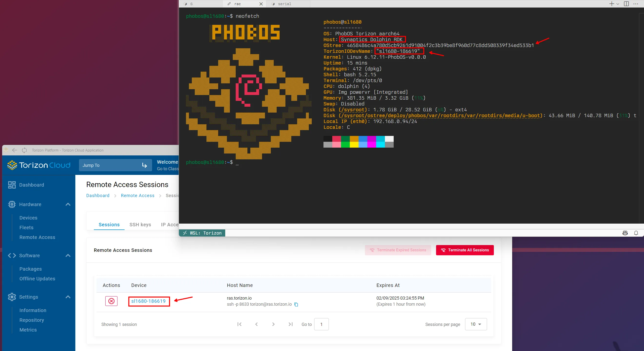Click the Dashboard breadcrumb link
644x351 pixels.
[x=98, y=196]
